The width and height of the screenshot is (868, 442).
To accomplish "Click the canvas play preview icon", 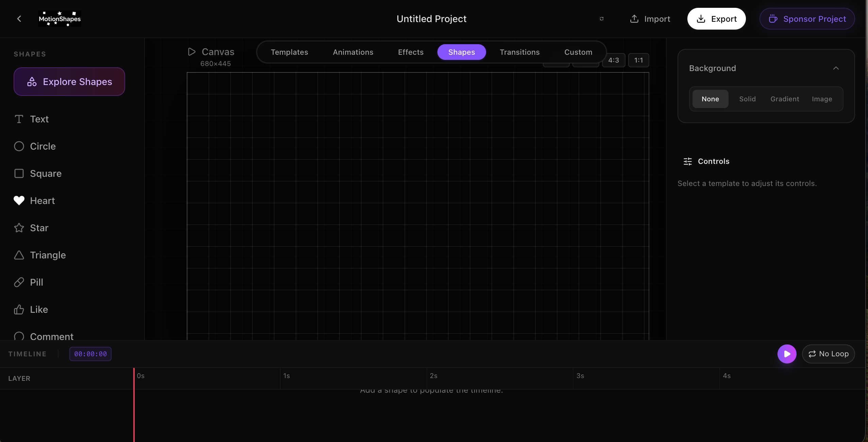I will click(191, 51).
